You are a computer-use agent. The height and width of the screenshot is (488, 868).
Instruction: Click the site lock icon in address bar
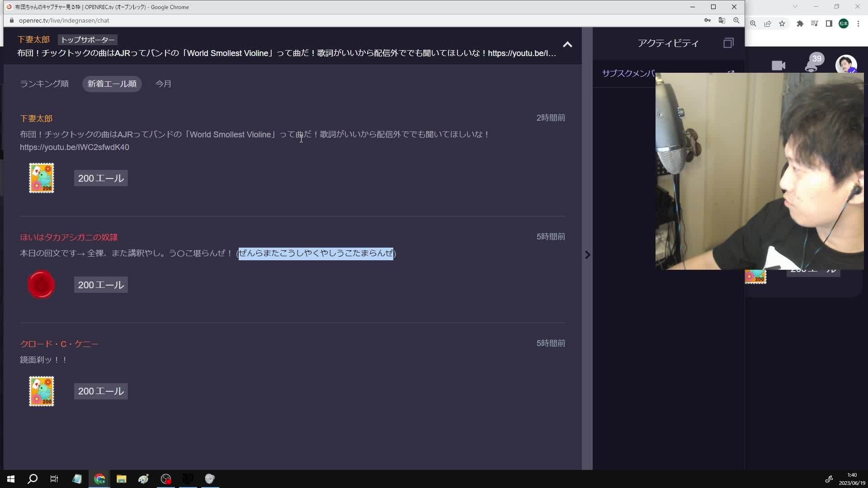(12, 20)
